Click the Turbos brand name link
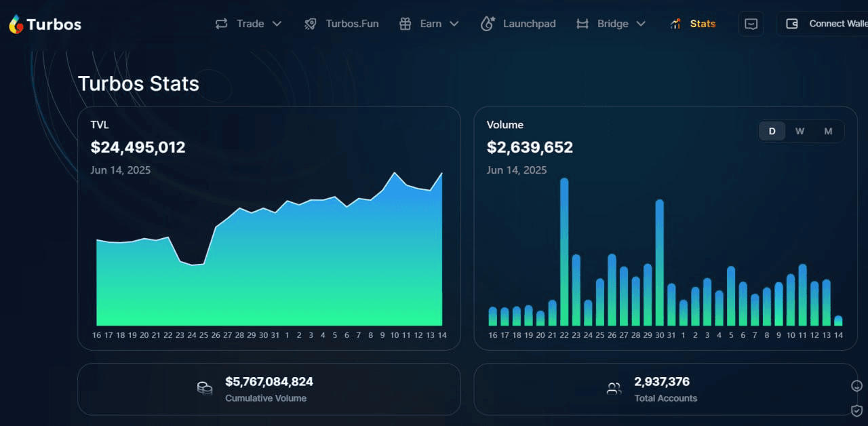The width and height of the screenshot is (868, 426). (x=54, y=25)
